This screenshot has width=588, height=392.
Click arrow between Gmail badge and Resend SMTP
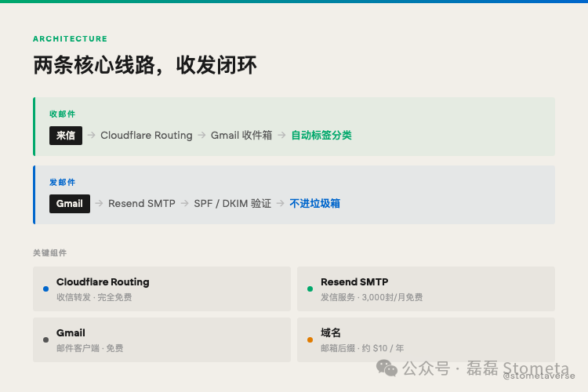[x=99, y=203]
